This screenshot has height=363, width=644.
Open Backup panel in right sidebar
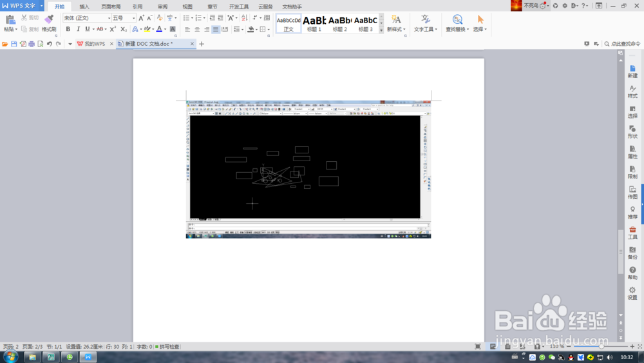[x=632, y=253]
